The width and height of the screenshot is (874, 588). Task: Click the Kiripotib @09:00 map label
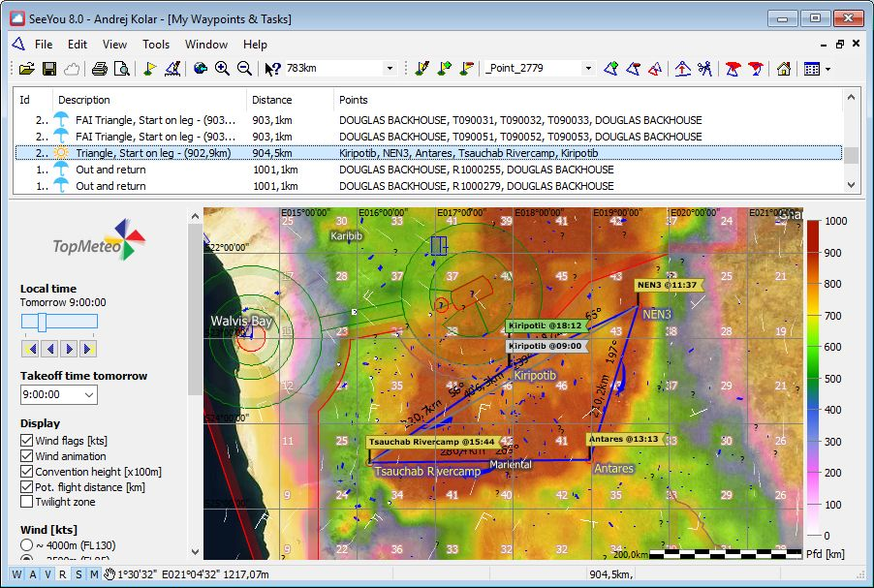click(546, 346)
